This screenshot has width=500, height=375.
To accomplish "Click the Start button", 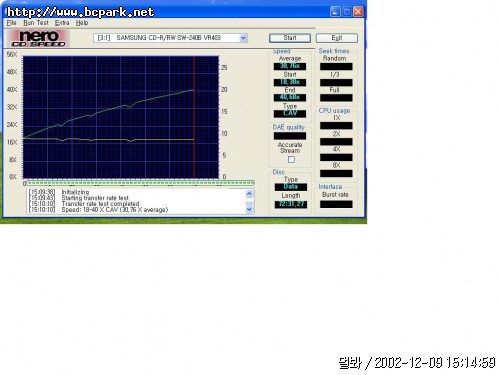I will pos(290,38).
